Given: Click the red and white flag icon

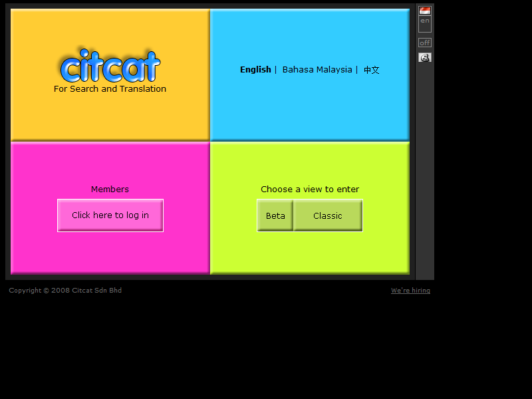Looking at the screenshot, I should click(424, 11).
